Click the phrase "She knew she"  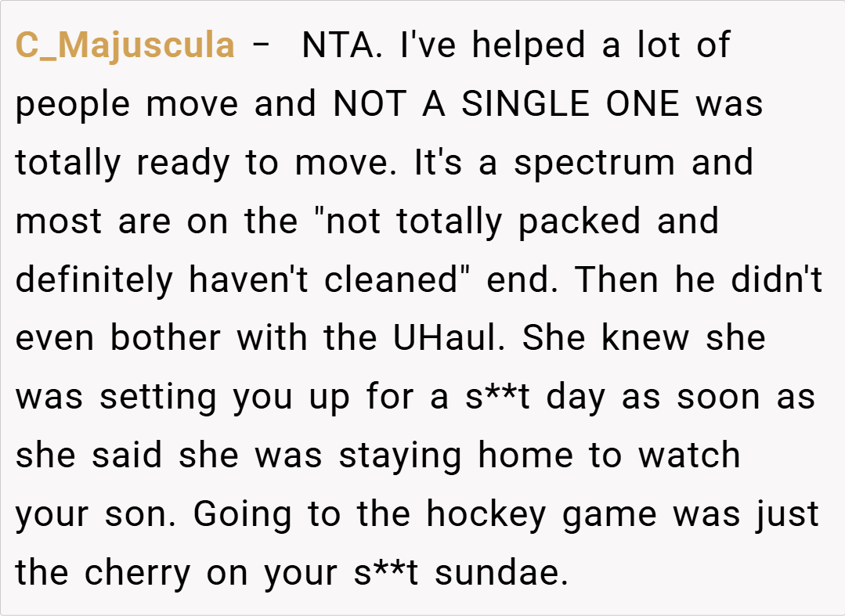pos(644,338)
